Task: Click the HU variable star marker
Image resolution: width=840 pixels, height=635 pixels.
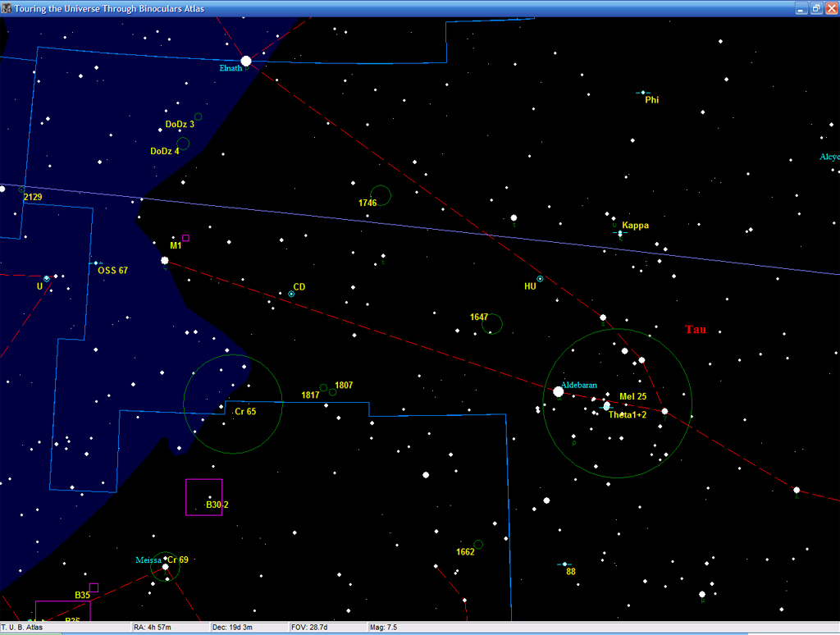Action: click(x=540, y=279)
